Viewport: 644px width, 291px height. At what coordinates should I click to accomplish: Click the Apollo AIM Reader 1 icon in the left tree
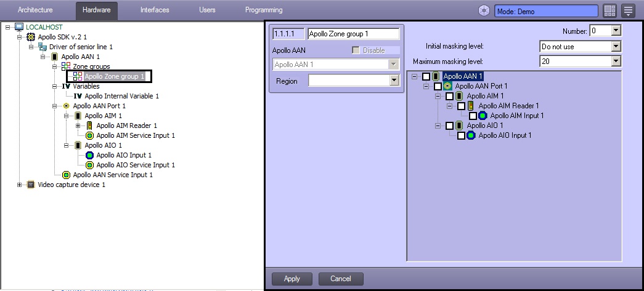[x=89, y=126]
